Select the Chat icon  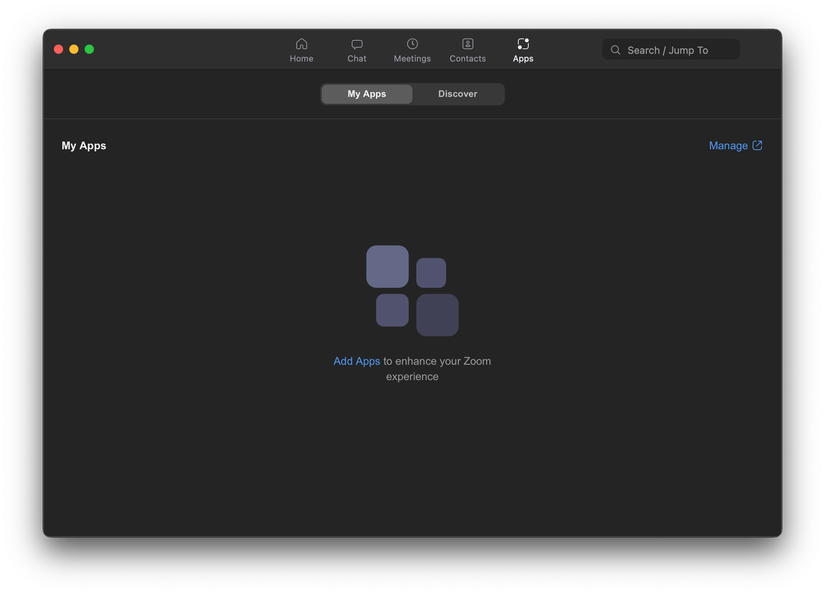(x=356, y=44)
